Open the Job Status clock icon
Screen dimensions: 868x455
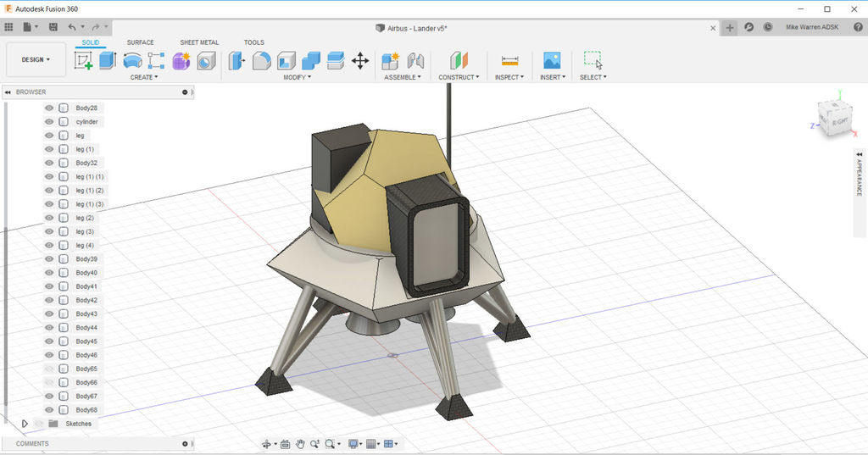tap(767, 27)
